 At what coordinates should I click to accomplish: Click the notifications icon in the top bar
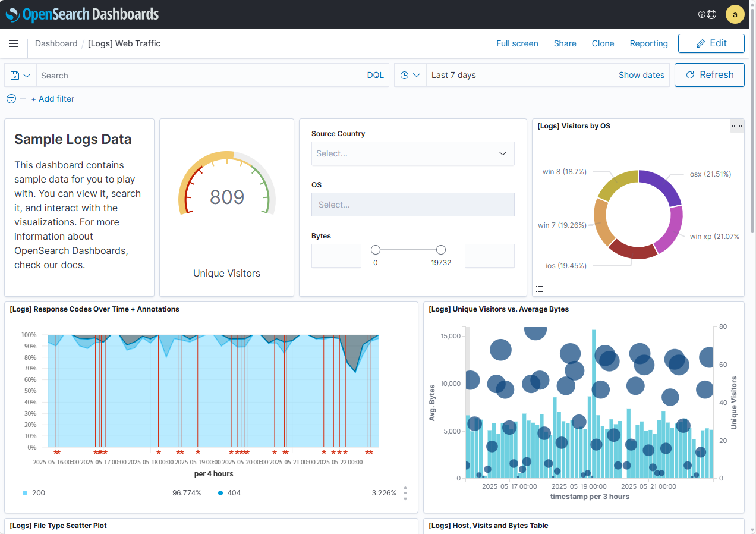712,14
